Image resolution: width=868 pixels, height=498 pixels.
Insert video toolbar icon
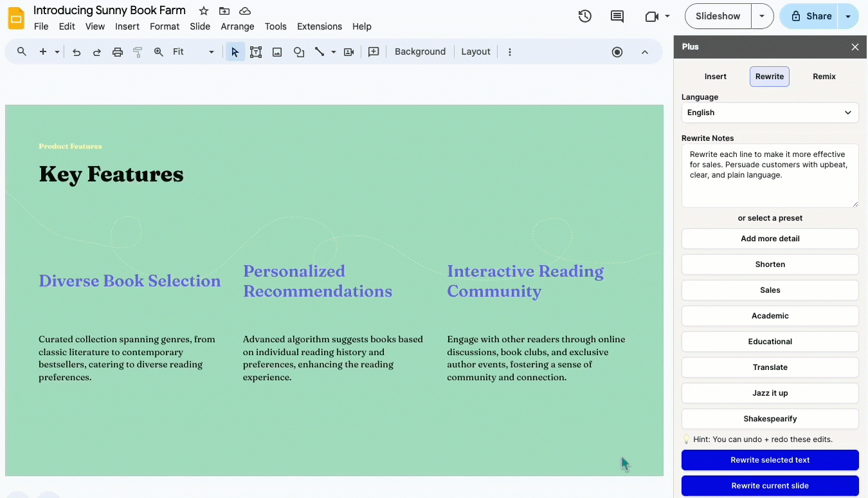click(x=349, y=52)
